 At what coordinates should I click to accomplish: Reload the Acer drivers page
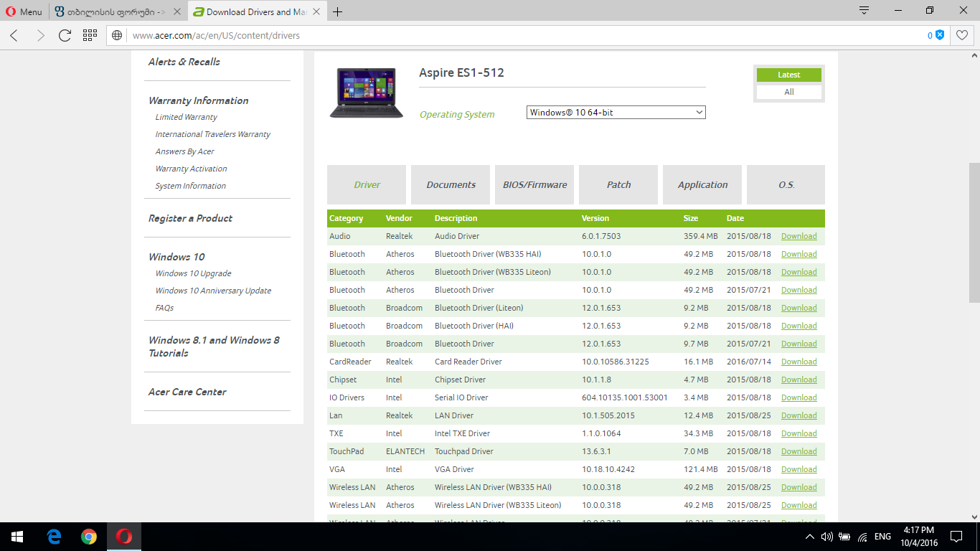click(65, 35)
